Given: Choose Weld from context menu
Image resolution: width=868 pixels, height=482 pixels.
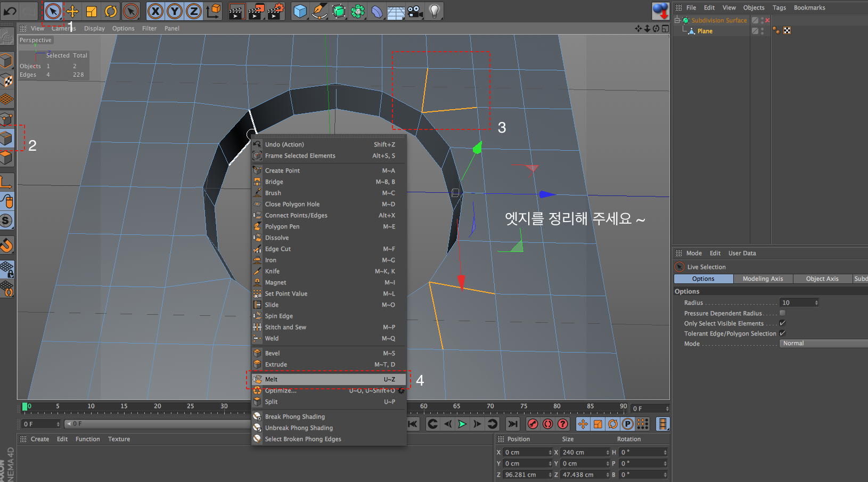Looking at the screenshot, I should [329, 338].
